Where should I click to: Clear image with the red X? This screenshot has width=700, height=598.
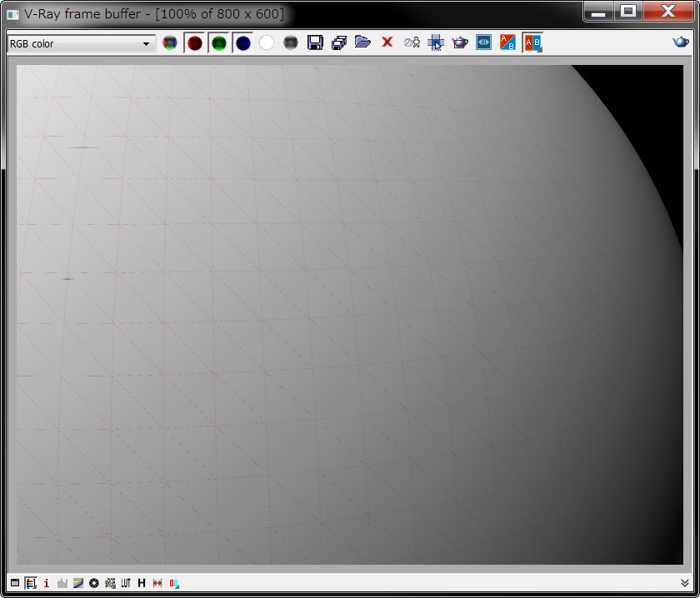387,42
